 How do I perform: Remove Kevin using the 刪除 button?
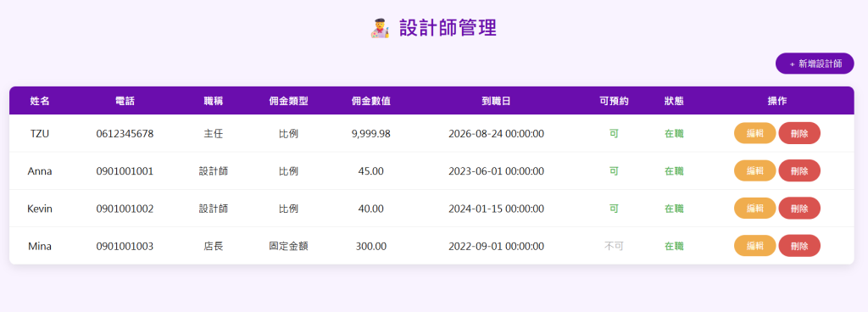tap(799, 208)
